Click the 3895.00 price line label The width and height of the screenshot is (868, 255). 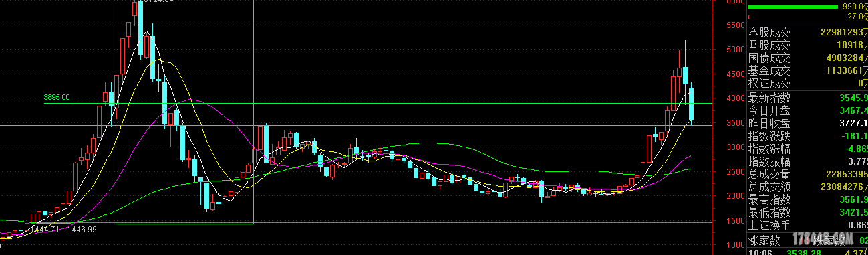(x=57, y=97)
